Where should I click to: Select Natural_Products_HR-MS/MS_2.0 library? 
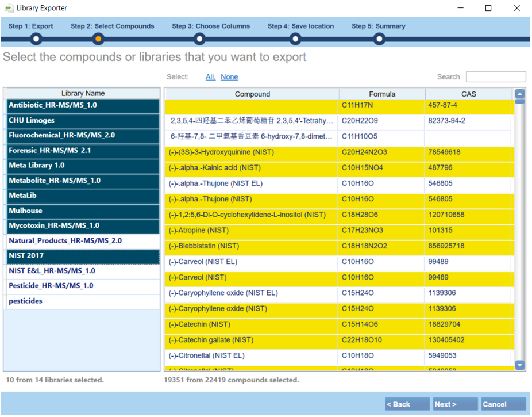(x=83, y=242)
